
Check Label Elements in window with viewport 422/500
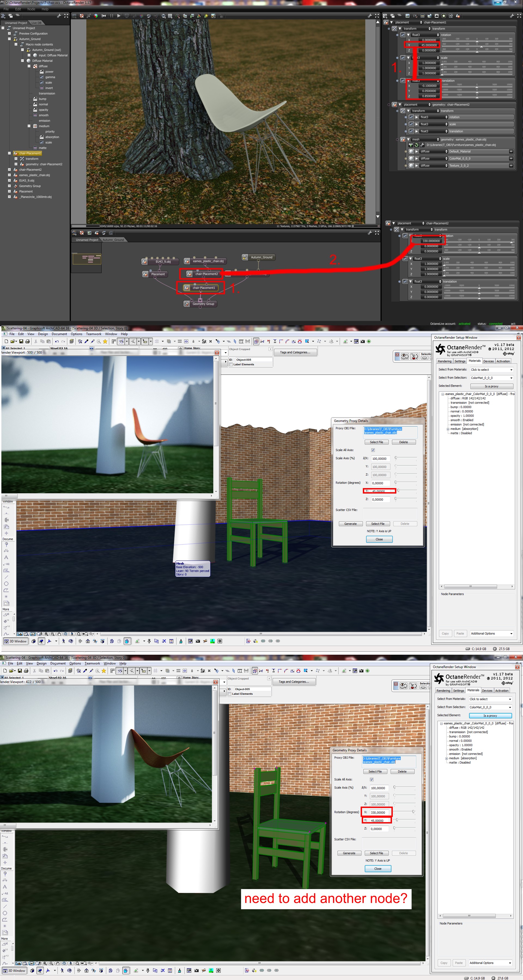[x=230, y=694]
